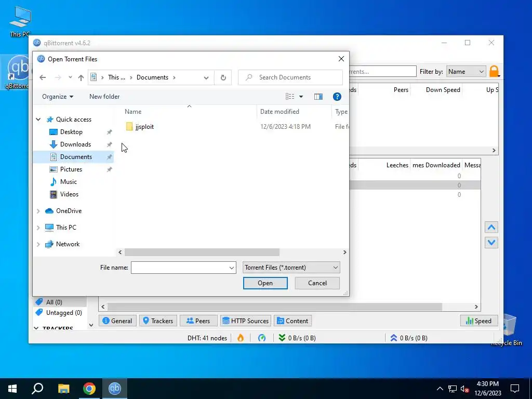Move tracker down with blue arrow
Image resolution: width=532 pixels, height=399 pixels.
click(491, 243)
